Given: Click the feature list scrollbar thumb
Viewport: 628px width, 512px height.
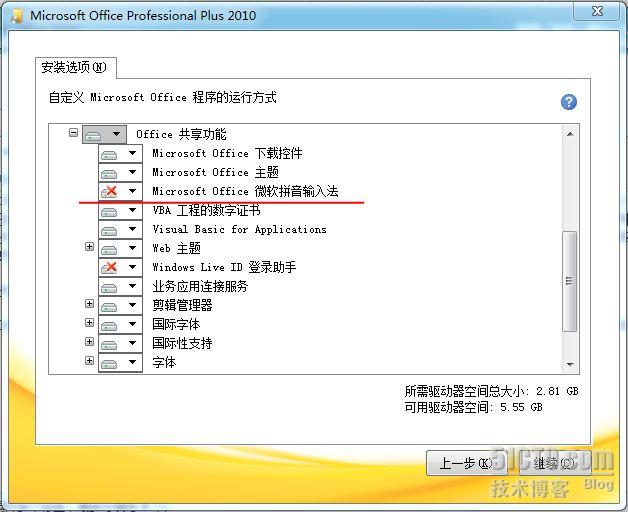Looking at the screenshot, I should tap(570, 281).
